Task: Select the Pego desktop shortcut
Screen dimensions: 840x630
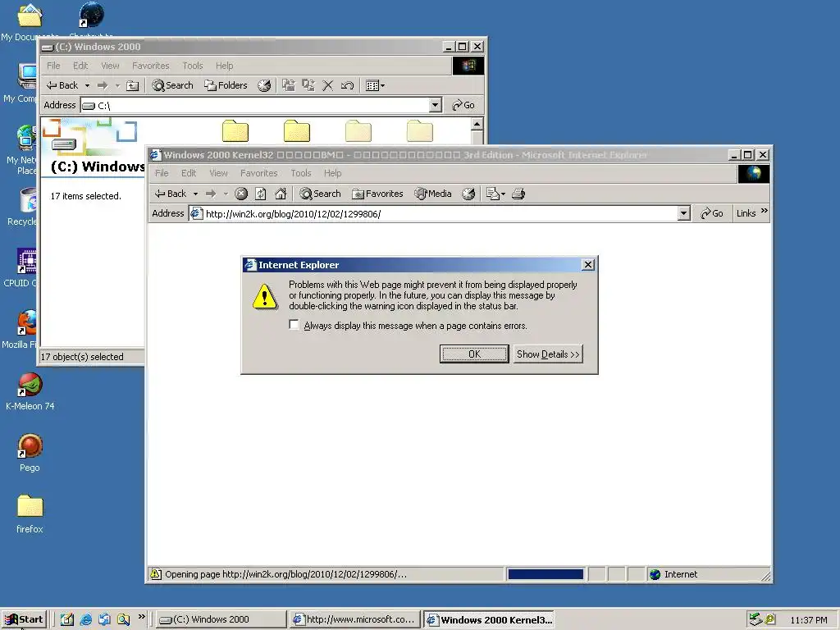Action: [x=30, y=453]
